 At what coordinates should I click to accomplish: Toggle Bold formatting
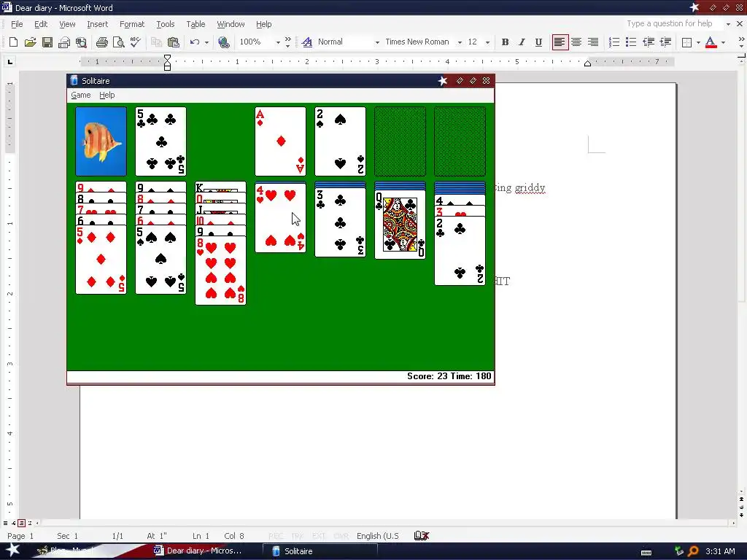click(x=505, y=42)
